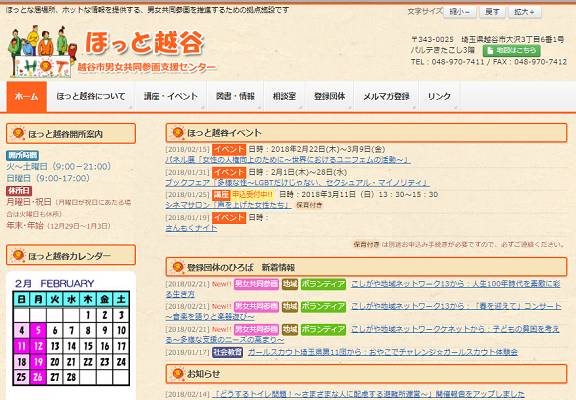Click the TEL 048-970-7411 phone text

[447, 62]
